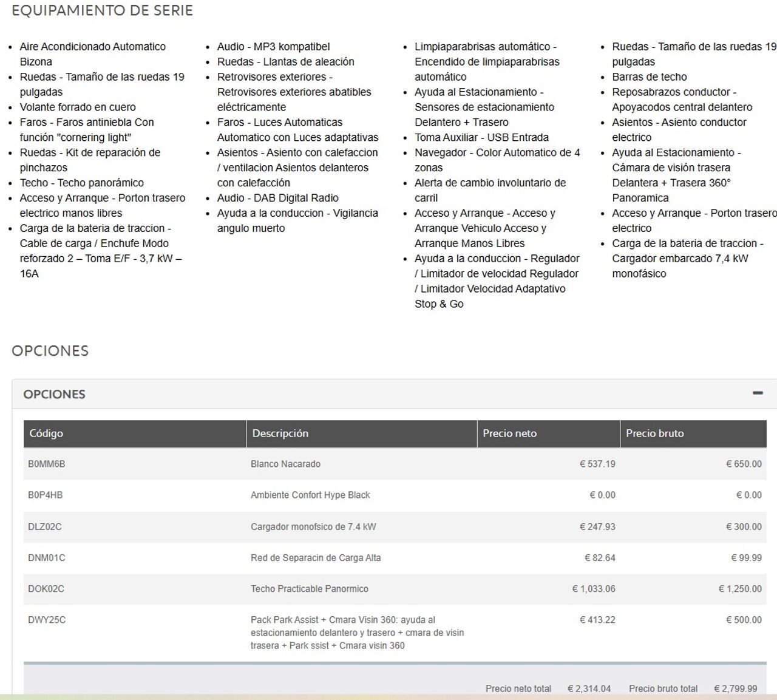Select the B0P4HB option code
The width and height of the screenshot is (777, 700).
coord(46,495)
